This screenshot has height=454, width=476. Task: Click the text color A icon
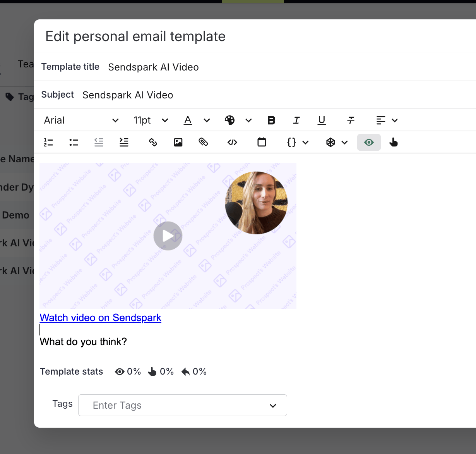point(188,120)
